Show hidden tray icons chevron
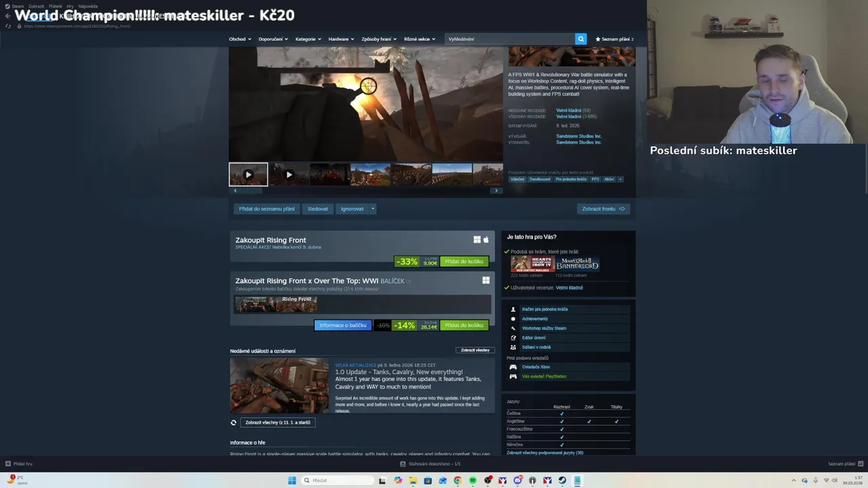 [x=795, y=481]
